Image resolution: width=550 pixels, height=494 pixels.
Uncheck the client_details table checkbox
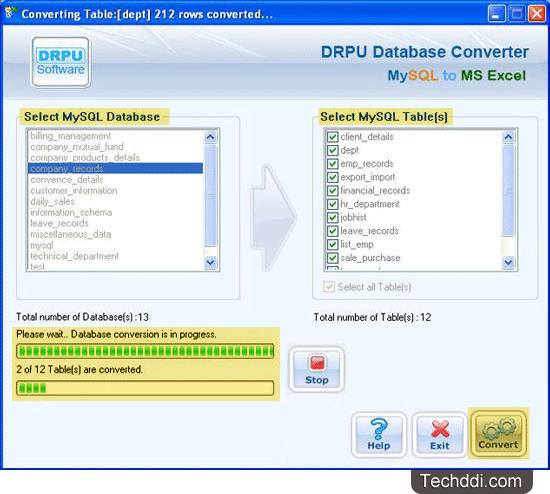tap(332, 136)
